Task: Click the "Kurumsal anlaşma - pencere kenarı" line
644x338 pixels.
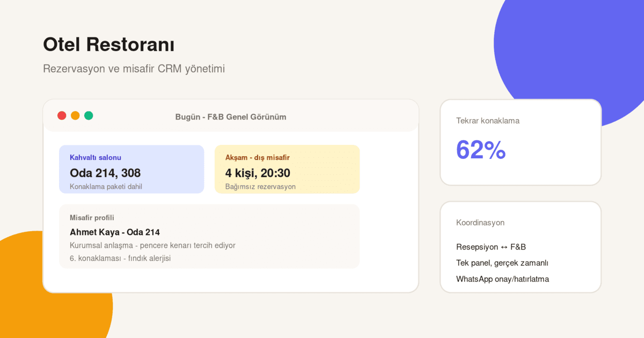Action: tap(152, 245)
